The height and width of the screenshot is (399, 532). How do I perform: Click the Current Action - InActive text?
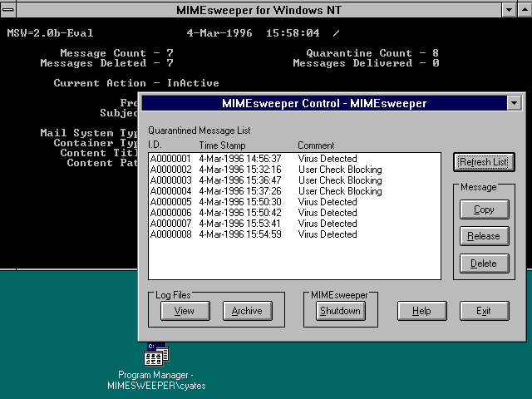click(136, 83)
